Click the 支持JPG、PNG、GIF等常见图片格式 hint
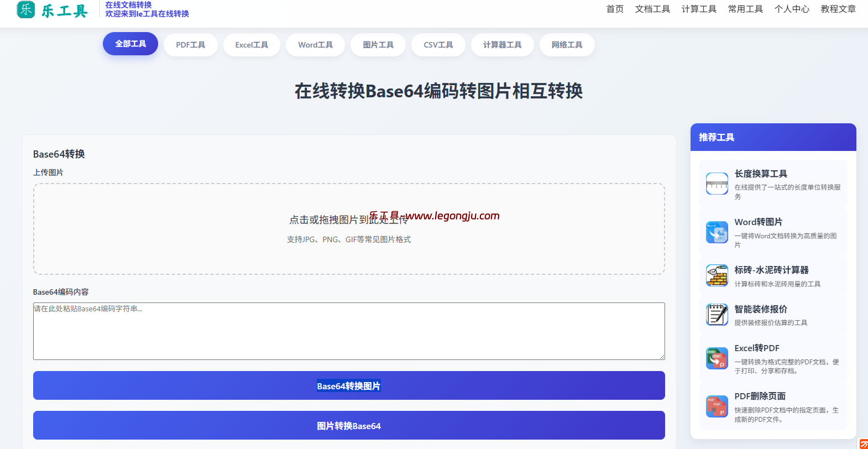This screenshot has height=449, width=868. tap(349, 239)
